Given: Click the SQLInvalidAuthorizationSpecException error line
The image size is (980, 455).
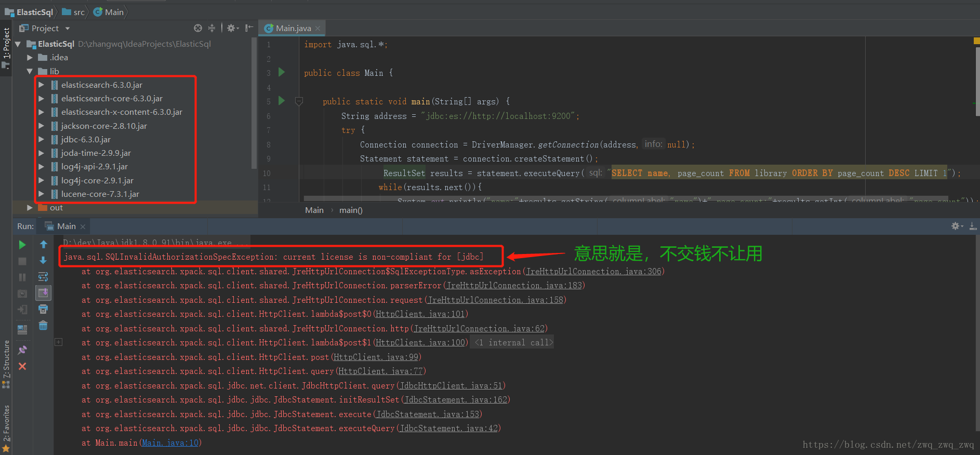Looking at the screenshot, I should (274, 257).
